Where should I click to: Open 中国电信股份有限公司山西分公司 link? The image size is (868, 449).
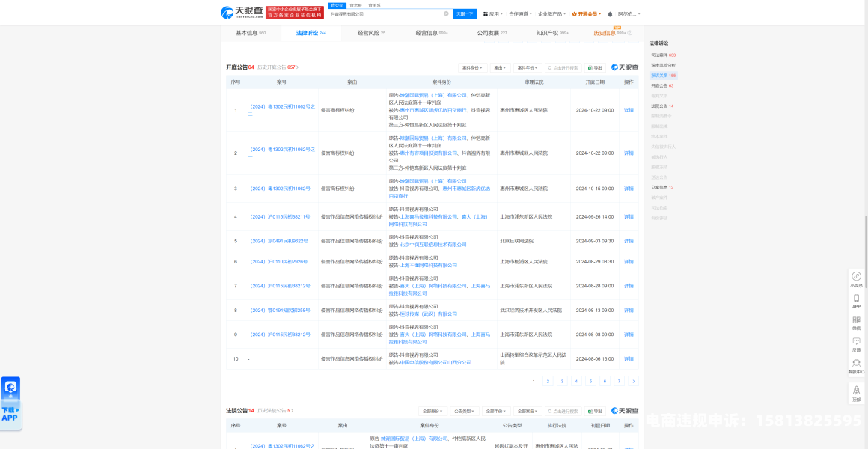pyautogui.click(x=435, y=362)
